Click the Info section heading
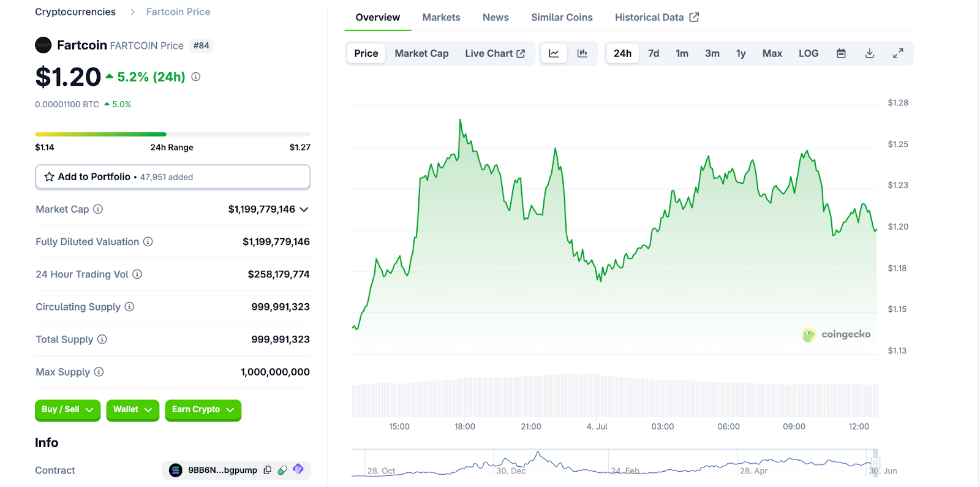The width and height of the screenshot is (980, 487). point(47,442)
